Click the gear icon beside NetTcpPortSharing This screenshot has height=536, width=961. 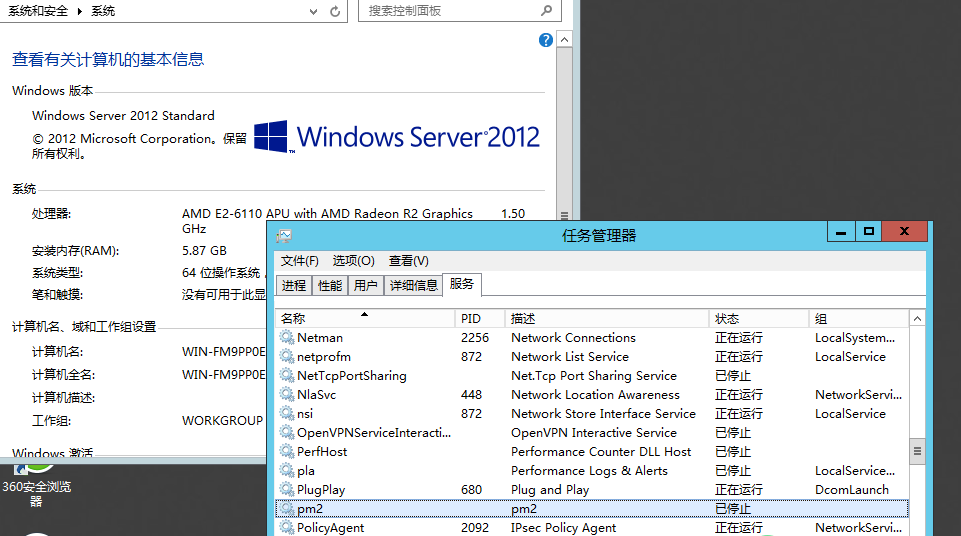(x=286, y=375)
